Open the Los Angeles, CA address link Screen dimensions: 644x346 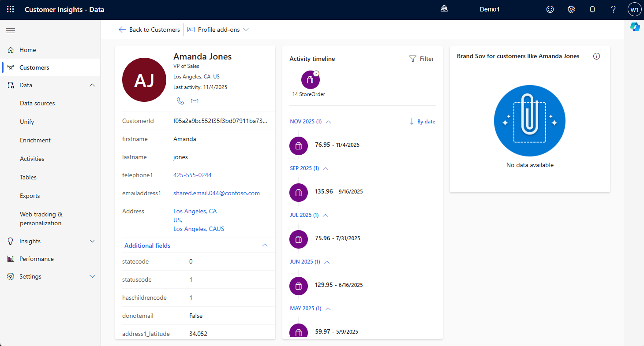[195, 211]
